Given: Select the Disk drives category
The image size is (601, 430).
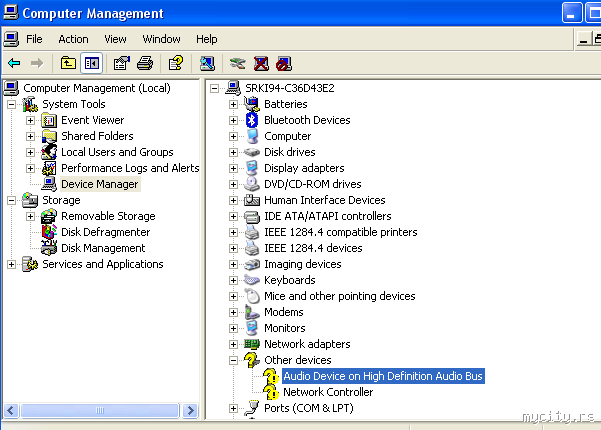Looking at the screenshot, I should click(x=290, y=152).
